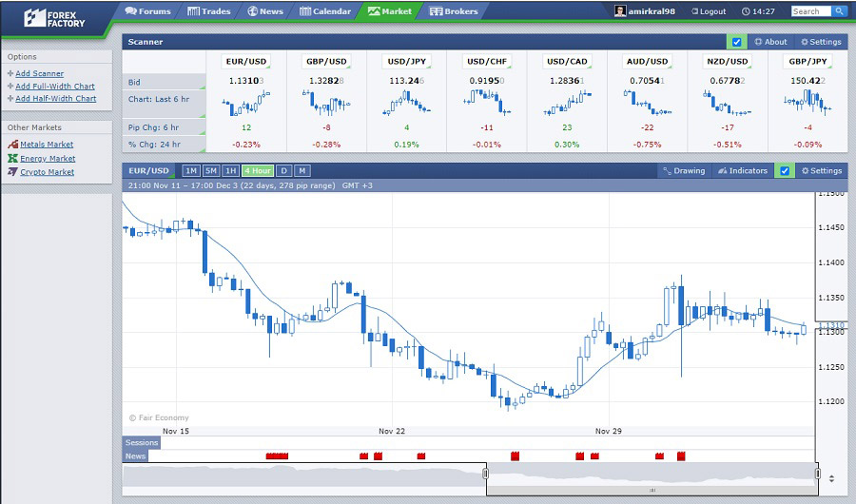Click the chart height resize arrows

pyautogui.click(x=831, y=478)
